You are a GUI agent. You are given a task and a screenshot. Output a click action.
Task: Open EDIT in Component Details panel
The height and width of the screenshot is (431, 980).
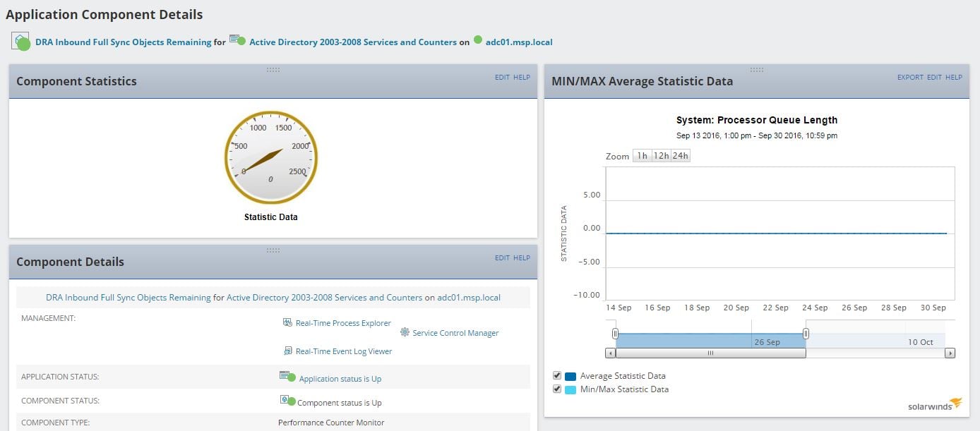(502, 258)
